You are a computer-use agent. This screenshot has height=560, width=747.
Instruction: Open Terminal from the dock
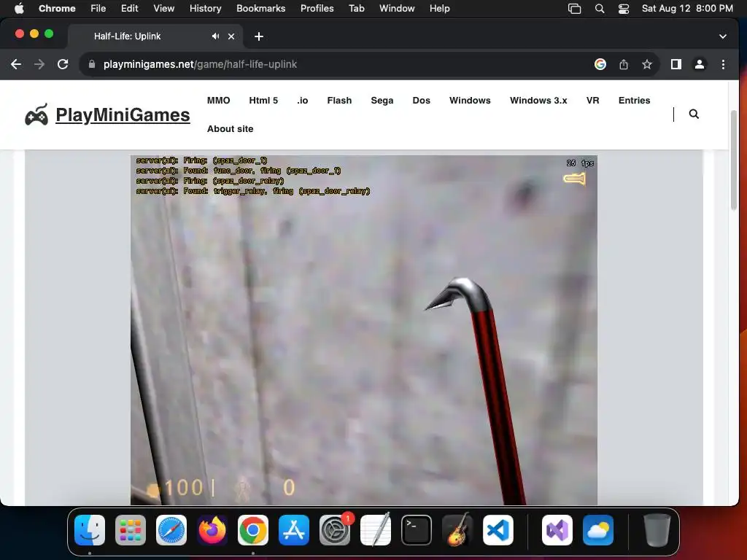(x=417, y=530)
